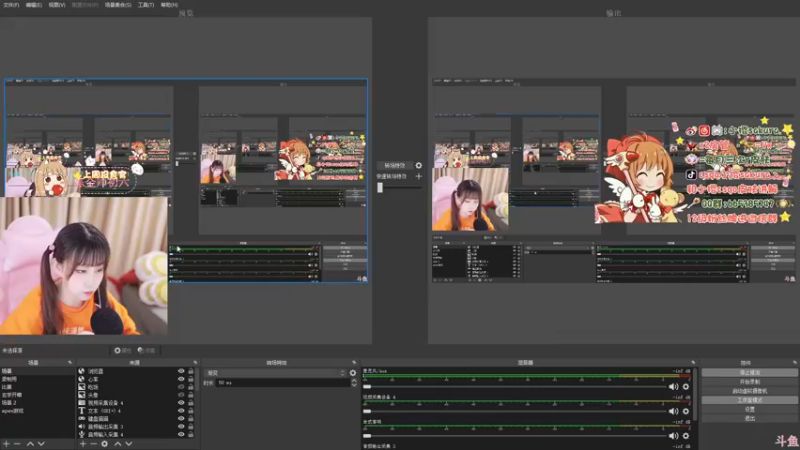Image resolution: width=800 pixels, height=450 pixels.
Task: Open the 渐变 transition dropdown
Action: coord(275,373)
